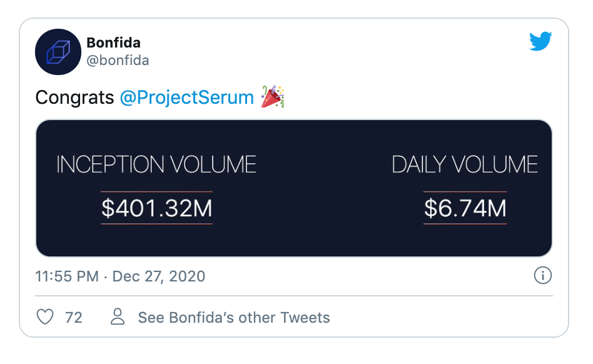Image resolution: width=593 pixels, height=364 pixels.
Task: Click the word Congrats in tweet text
Action: (74, 98)
